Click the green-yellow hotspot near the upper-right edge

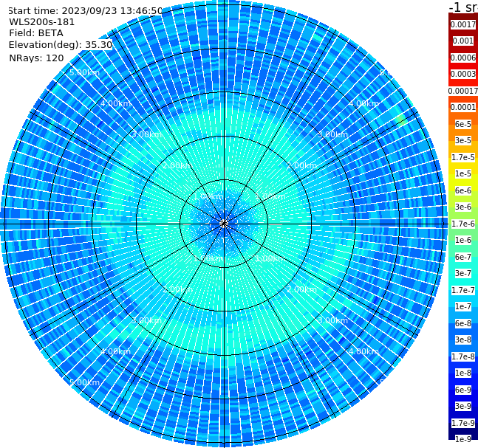pos(401,120)
